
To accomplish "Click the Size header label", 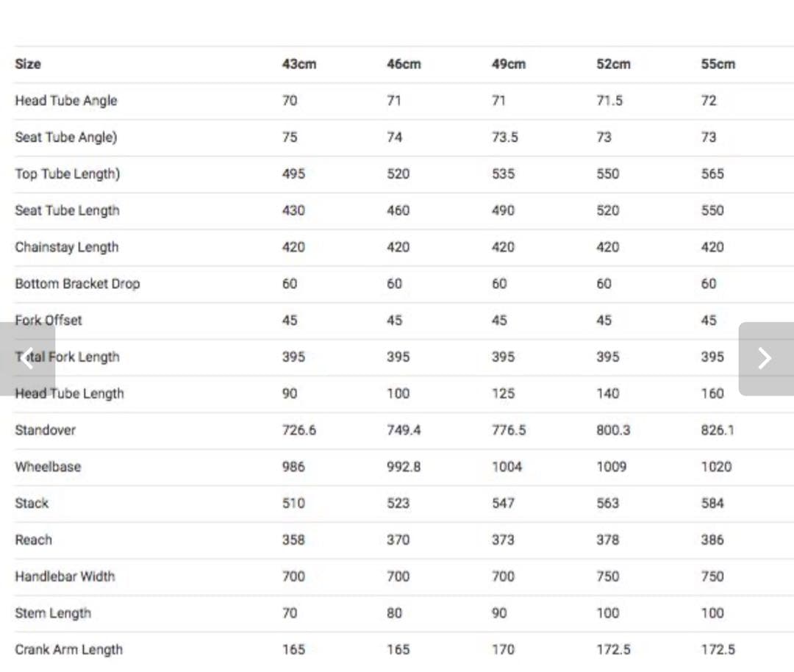I will [28, 64].
